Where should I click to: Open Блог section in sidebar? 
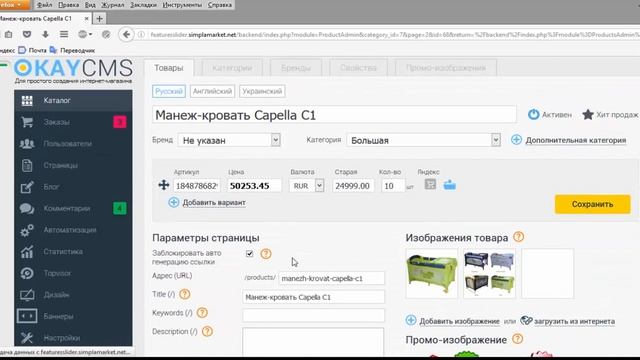pos(73,187)
